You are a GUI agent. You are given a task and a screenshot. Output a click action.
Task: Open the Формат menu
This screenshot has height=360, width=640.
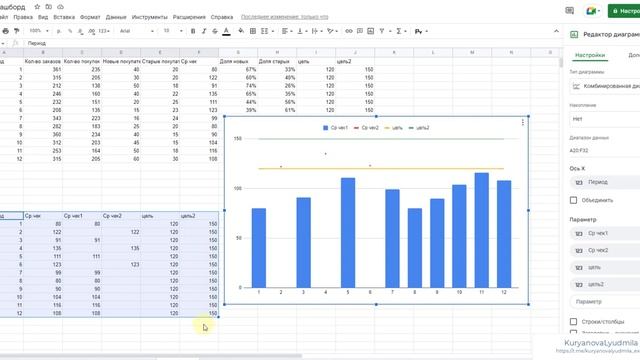tap(90, 17)
